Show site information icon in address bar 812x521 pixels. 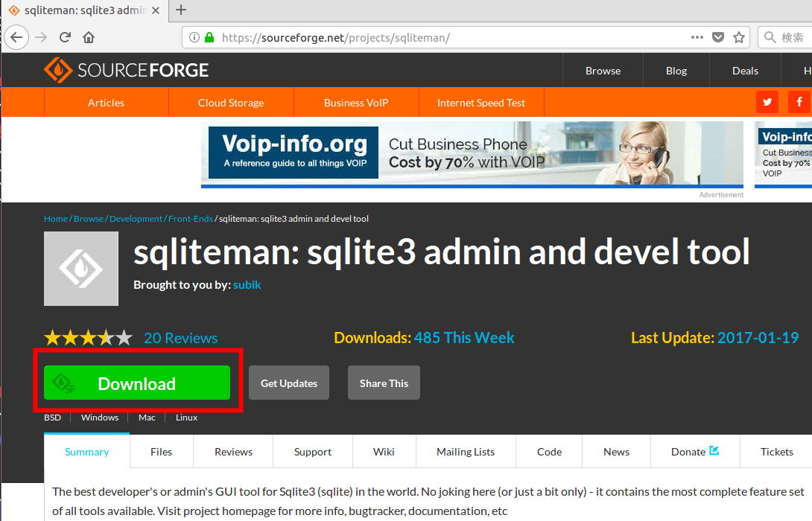click(x=194, y=37)
